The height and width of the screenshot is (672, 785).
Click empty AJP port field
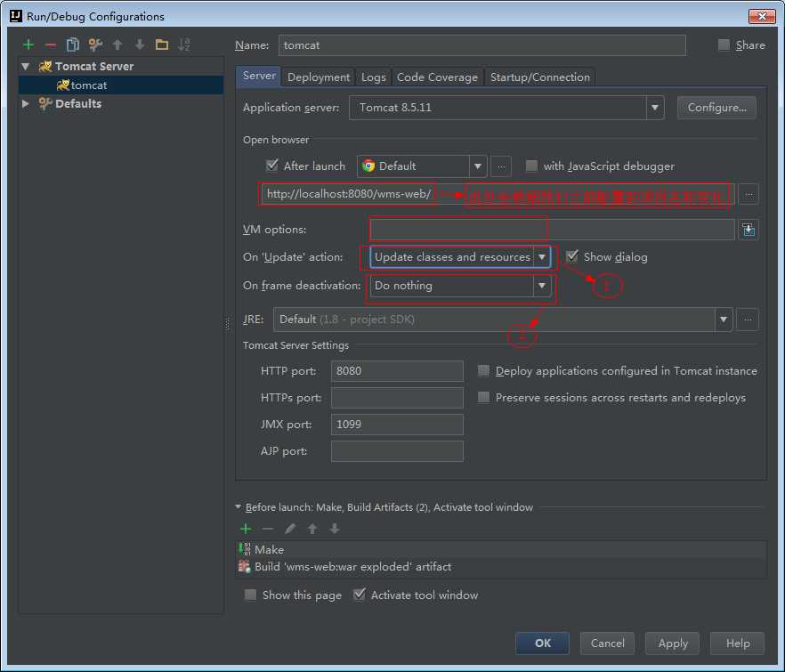[397, 451]
